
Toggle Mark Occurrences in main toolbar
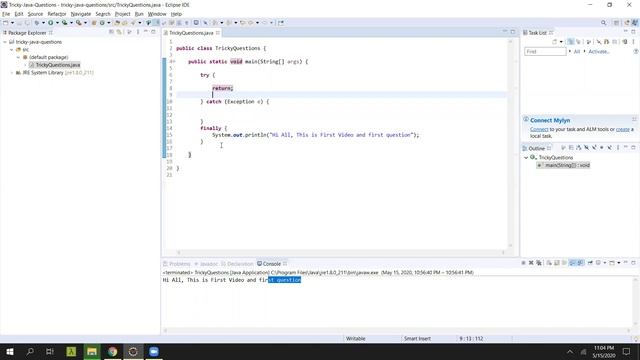[156, 23]
